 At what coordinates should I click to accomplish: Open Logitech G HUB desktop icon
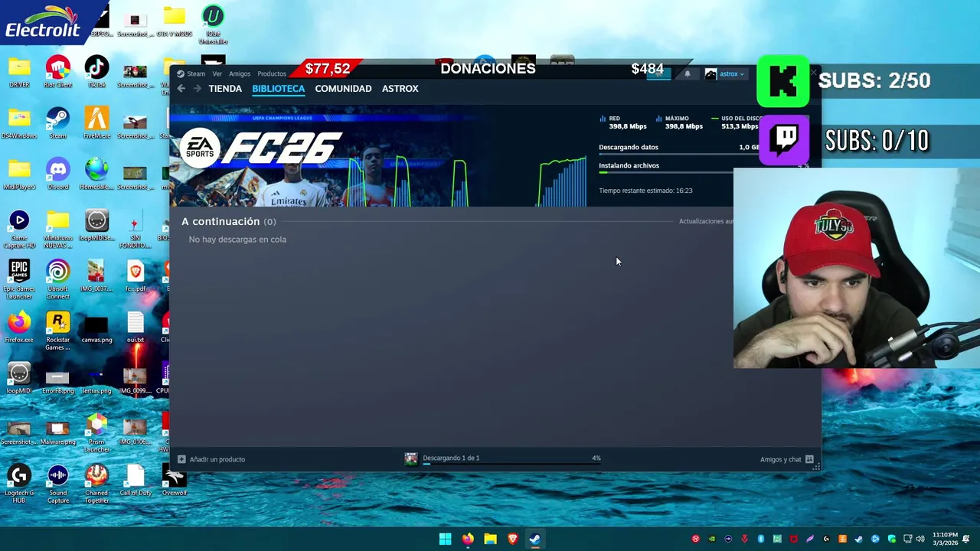(19, 484)
